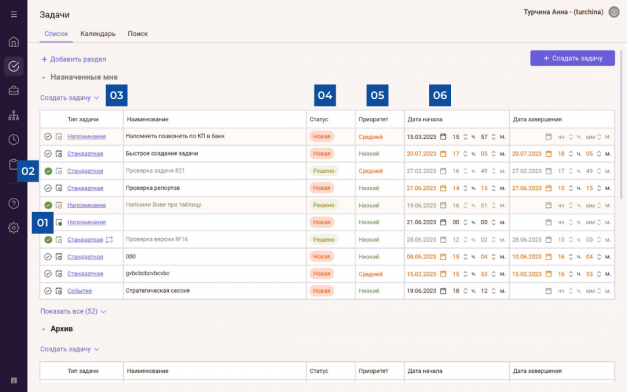Click task card icon in empty-name reminder row

coord(59,222)
